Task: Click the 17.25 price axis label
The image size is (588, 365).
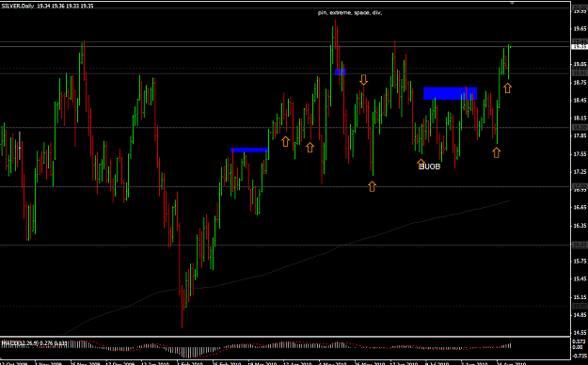Action: pyautogui.click(x=580, y=172)
